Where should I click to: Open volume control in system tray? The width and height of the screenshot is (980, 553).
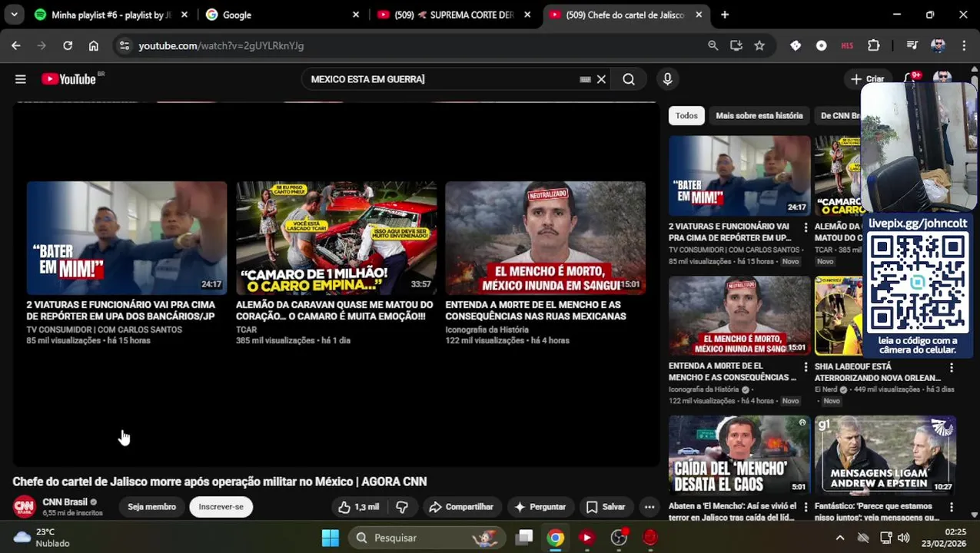[904, 538]
